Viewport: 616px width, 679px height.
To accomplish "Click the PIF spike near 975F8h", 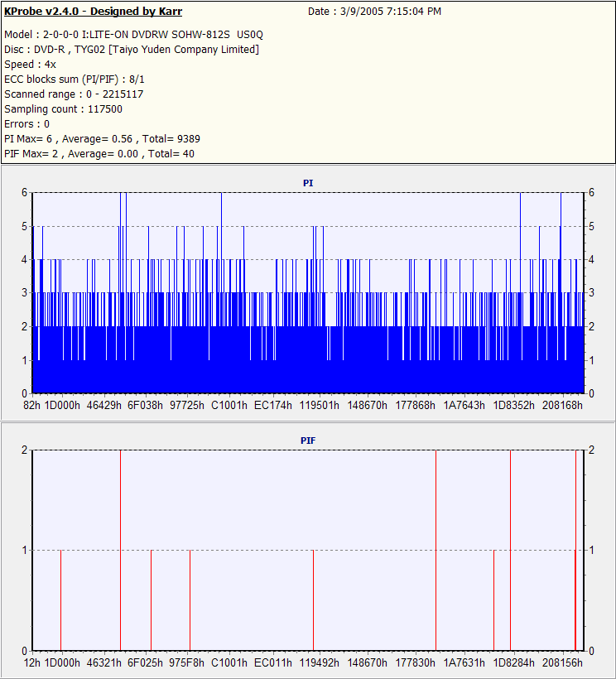I will tap(190, 600).
